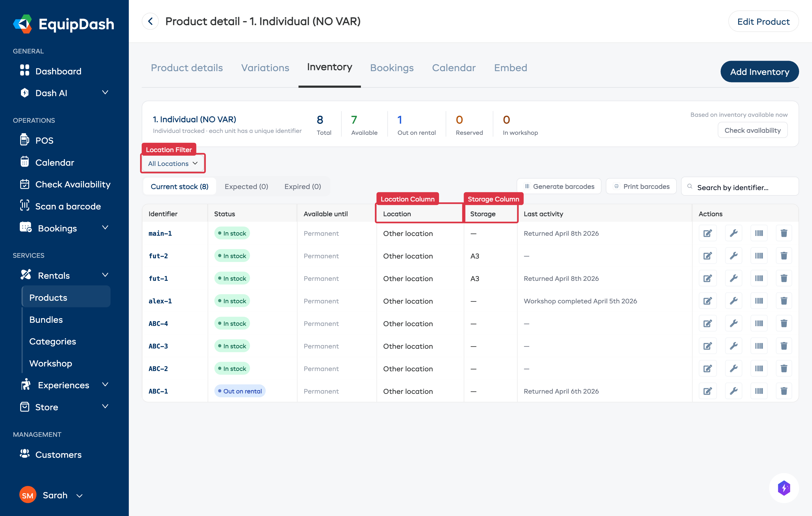The image size is (812, 516).
Task: Open the Bookings tab of product
Action: 392,68
